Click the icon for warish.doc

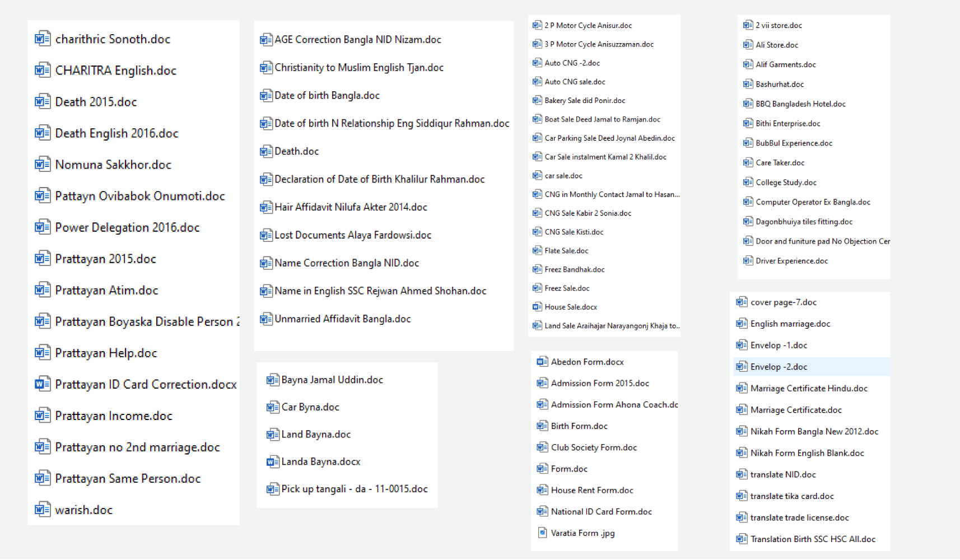pos(42,510)
